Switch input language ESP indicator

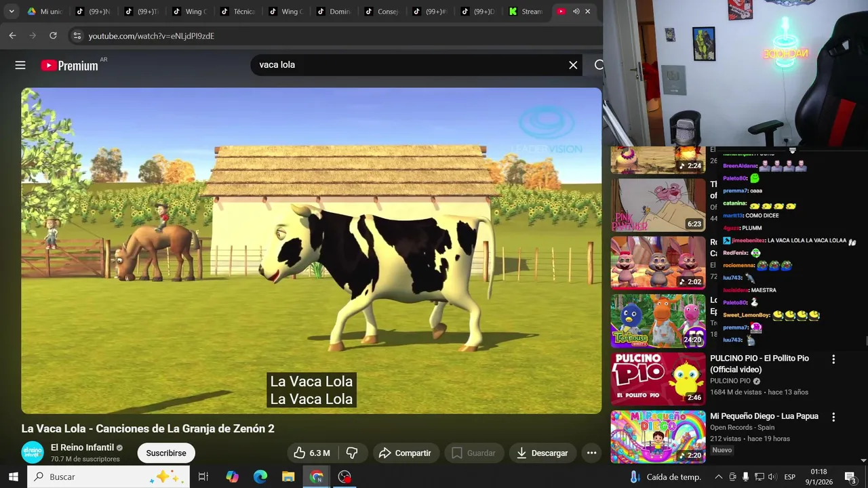(789, 477)
